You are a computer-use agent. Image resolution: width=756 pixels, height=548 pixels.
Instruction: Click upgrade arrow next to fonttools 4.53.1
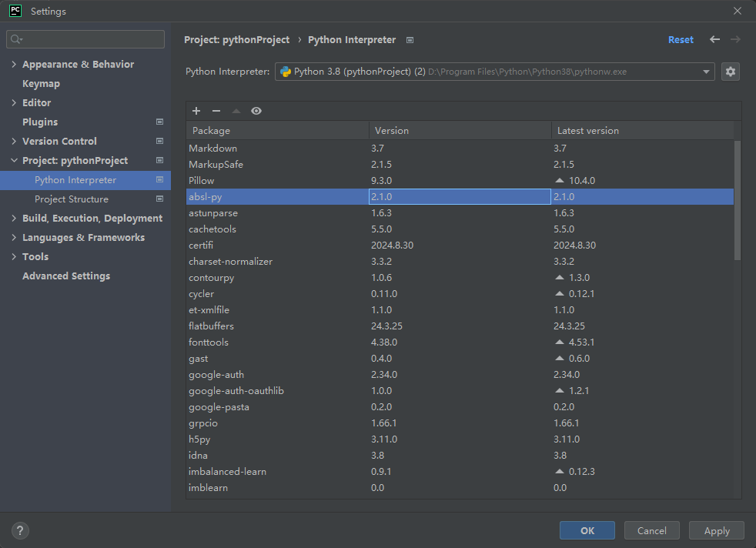[559, 342]
